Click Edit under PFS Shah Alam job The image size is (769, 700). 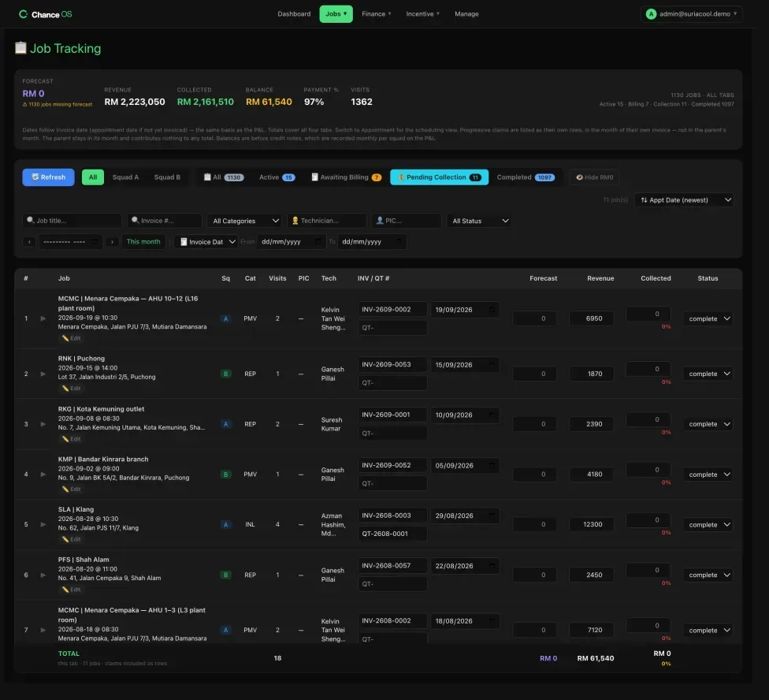[x=71, y=590]
